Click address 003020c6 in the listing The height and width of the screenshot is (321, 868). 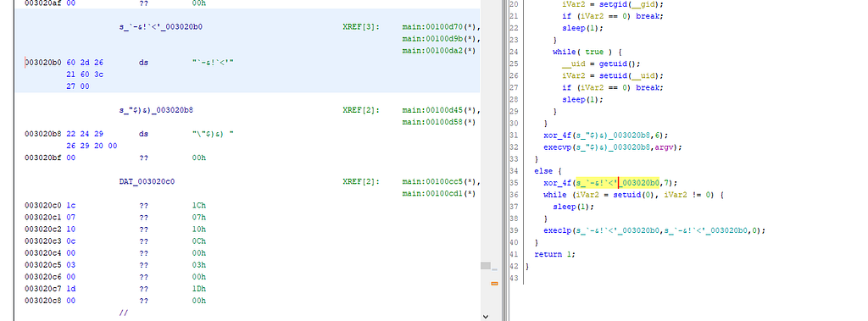click(43, 277)
